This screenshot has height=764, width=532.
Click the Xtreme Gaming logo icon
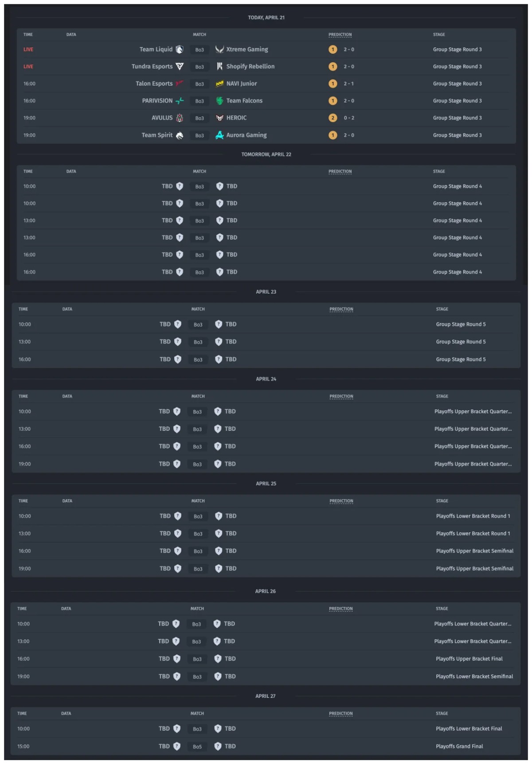coord(219,49)
